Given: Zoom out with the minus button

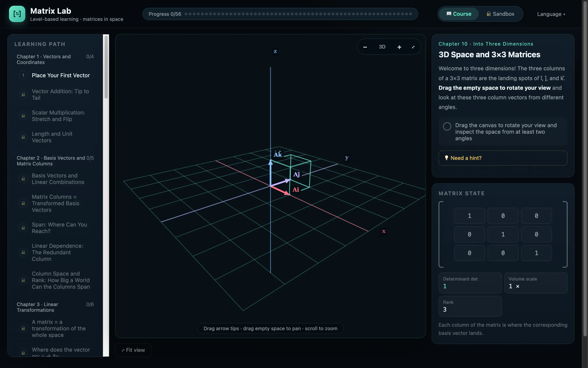Looking at the screenshot, I should tap(365, 47).
